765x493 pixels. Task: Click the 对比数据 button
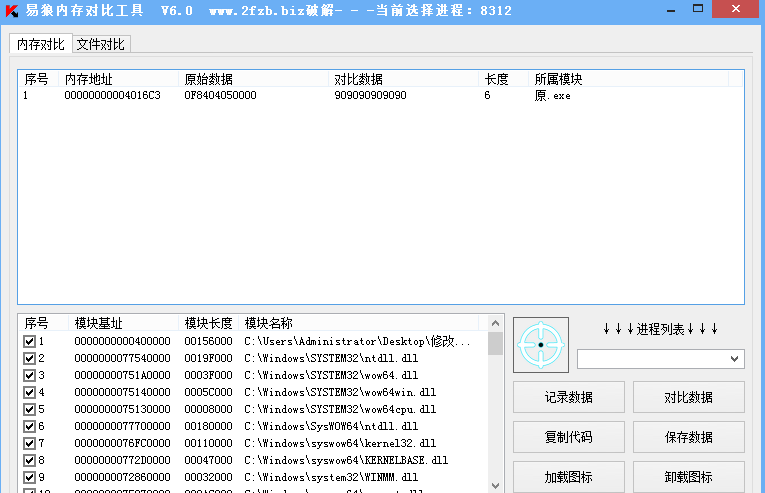(x=688, y=397)
